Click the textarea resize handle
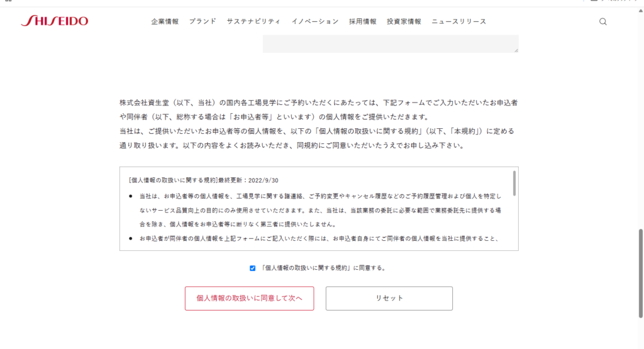Image resolution: width=644 pixels, height=349 pixels. click(x=516, y=50)
